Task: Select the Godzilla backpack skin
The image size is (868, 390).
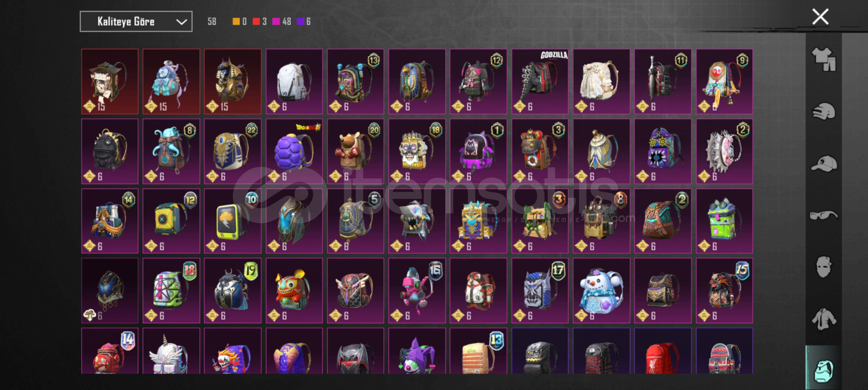Action: point(540,82)
